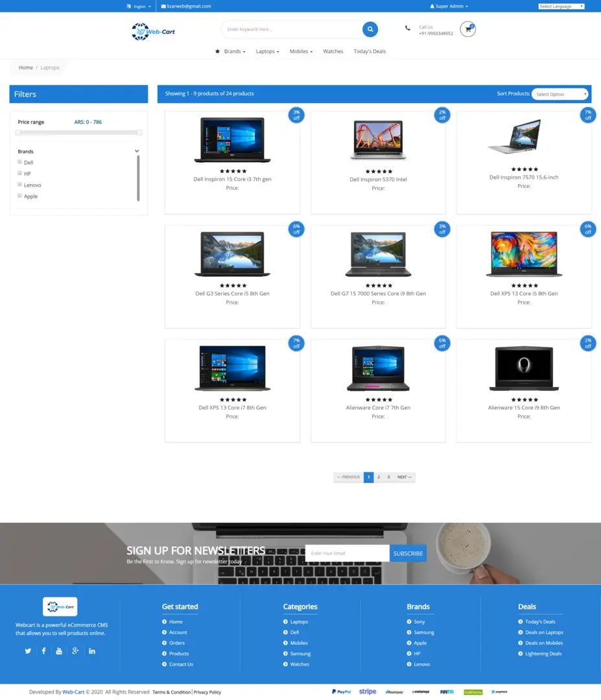Screen dimensions: 601x700
Task: Open Dell G7 15 7000 Series product title
Action: coord(378,294)
